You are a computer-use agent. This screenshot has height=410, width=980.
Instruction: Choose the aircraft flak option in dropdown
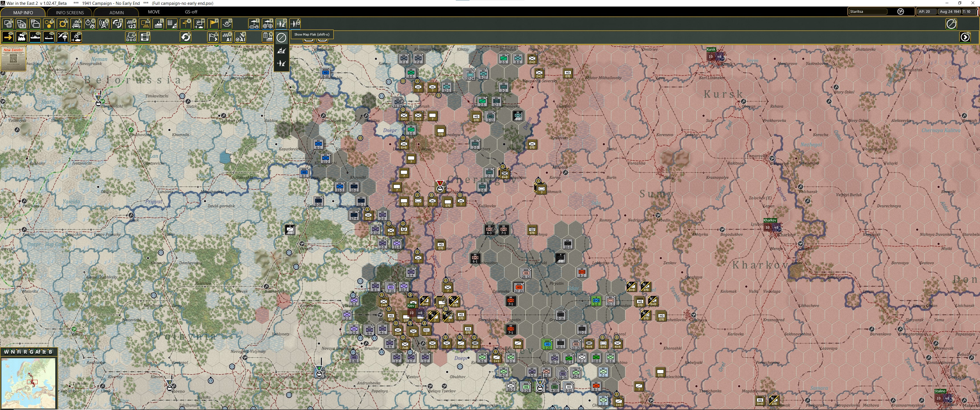tap(281, 63)
